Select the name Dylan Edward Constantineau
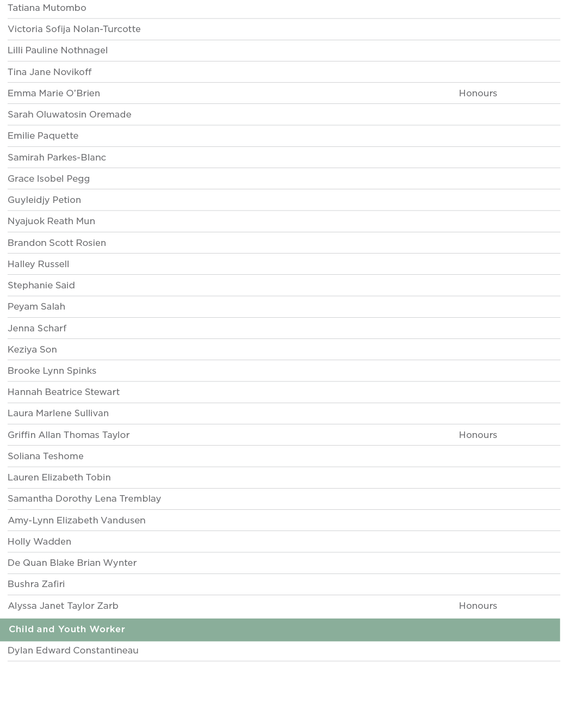This screenshot has width=564, height=728. (73, 651)
